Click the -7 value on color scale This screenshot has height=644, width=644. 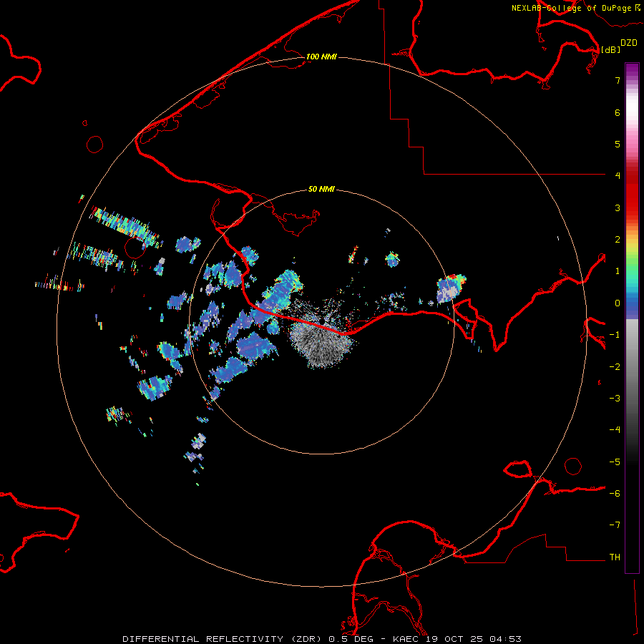[x=615, y=525]
